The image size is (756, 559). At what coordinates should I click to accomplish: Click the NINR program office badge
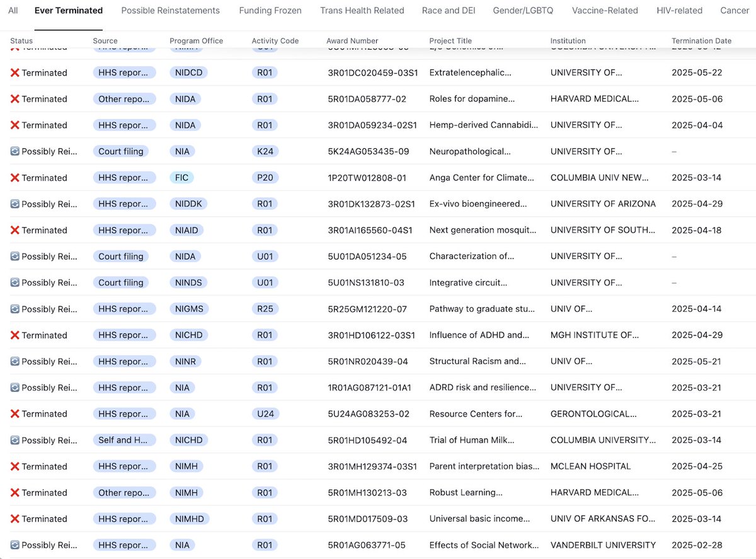185,362
